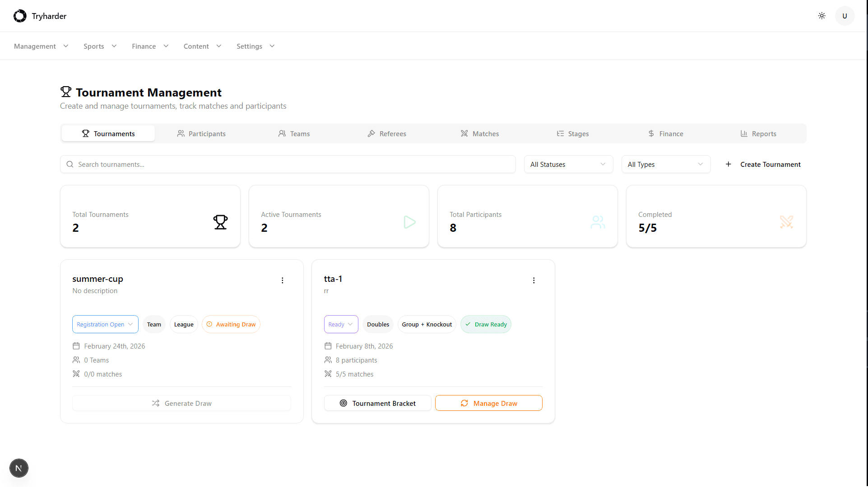Expand the All Statuses filter dropdown

[568, 165]
